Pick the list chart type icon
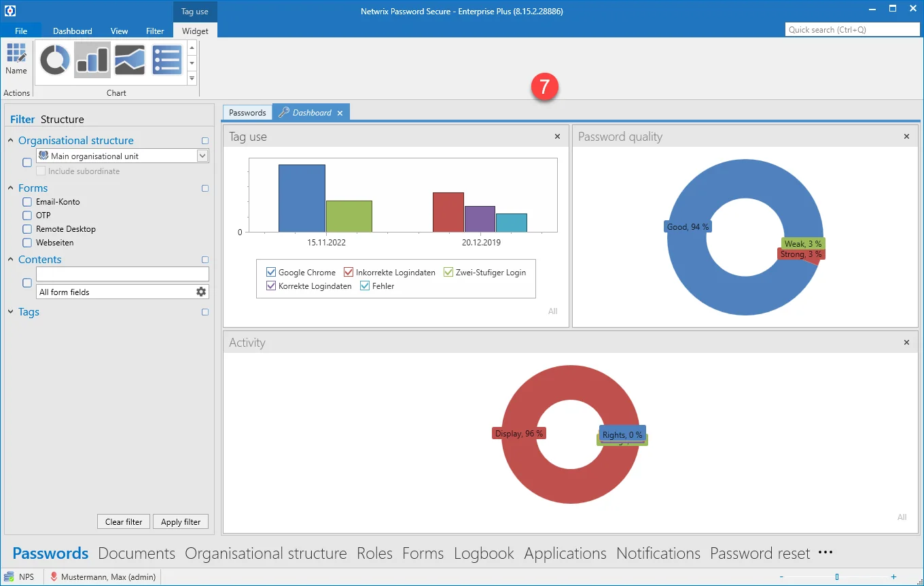The height and width of the screenshot is (586, 924). (167, 60)
